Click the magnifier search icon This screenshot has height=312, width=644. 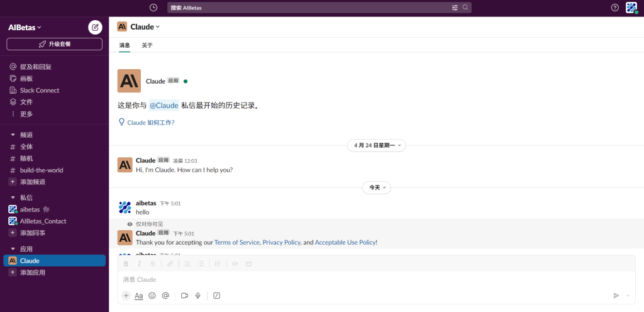[465, 8]
